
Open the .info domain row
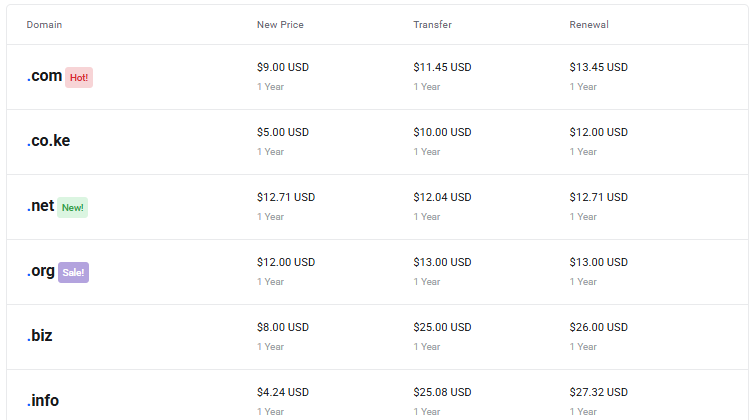43,401
